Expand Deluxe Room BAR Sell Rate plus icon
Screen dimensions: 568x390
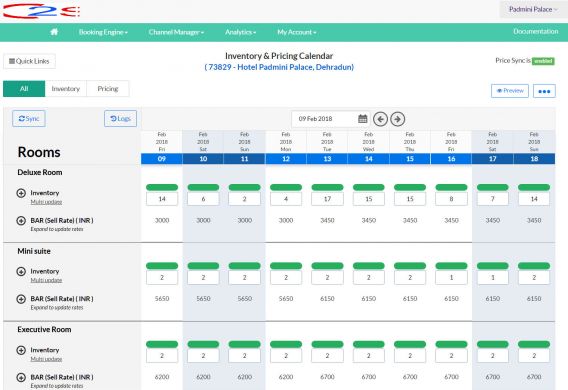click(21, 221)
